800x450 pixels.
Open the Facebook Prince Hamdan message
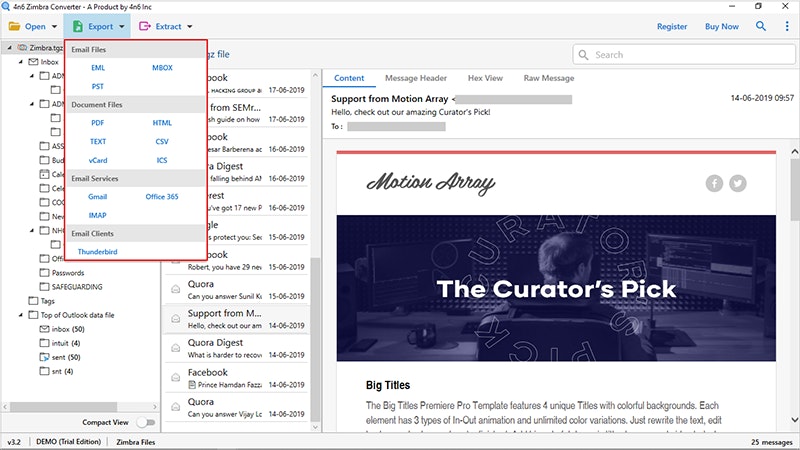pos(237,379)
